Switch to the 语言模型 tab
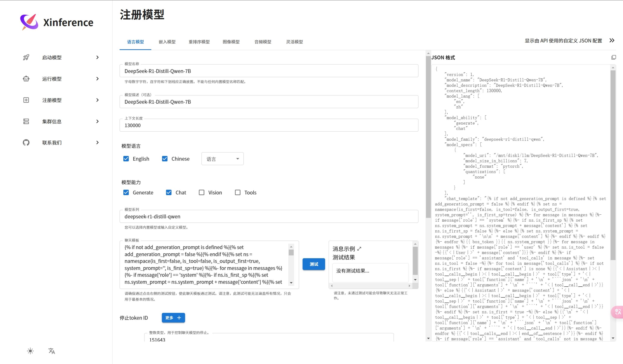 pos(136,42)
